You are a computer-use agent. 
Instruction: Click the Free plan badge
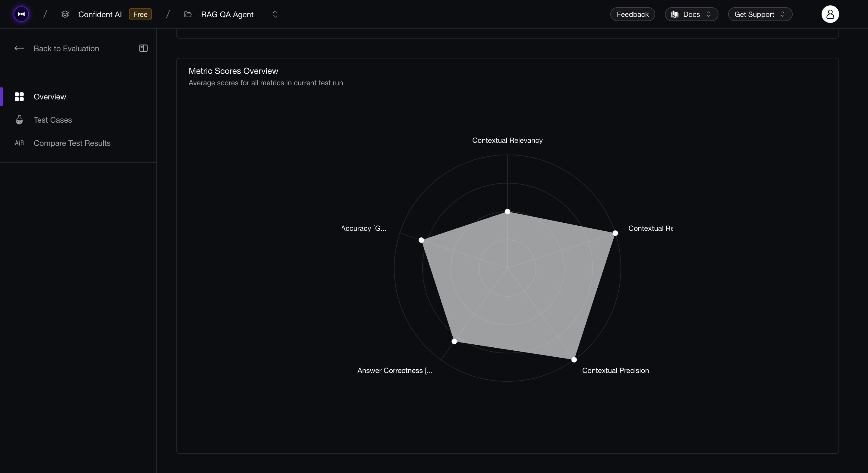click(x=140, y=14)
